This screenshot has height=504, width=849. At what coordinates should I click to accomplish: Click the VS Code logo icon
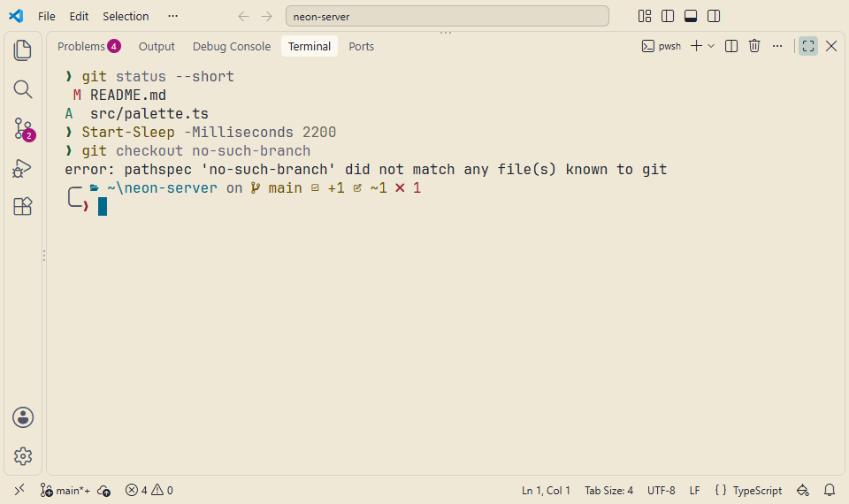tap(16, 16)
